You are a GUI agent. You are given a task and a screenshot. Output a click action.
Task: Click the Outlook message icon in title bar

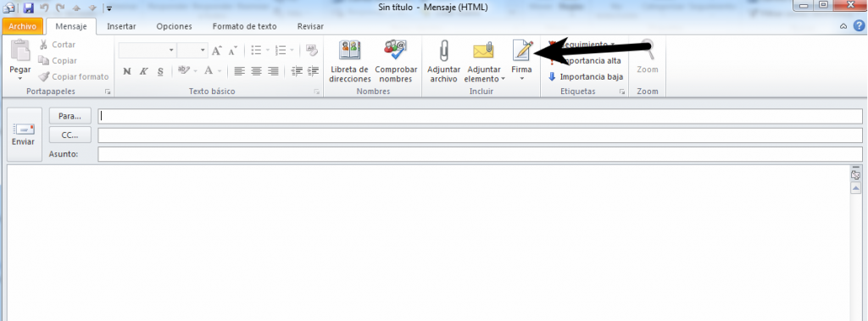pos(9,8)
